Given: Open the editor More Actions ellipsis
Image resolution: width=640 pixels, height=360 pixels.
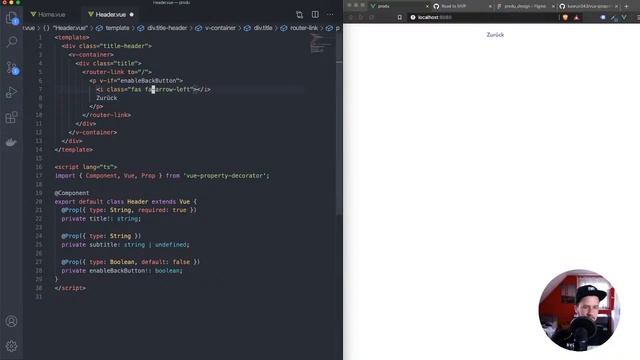Looking at the screenshot, I should (x=330, y=15).
